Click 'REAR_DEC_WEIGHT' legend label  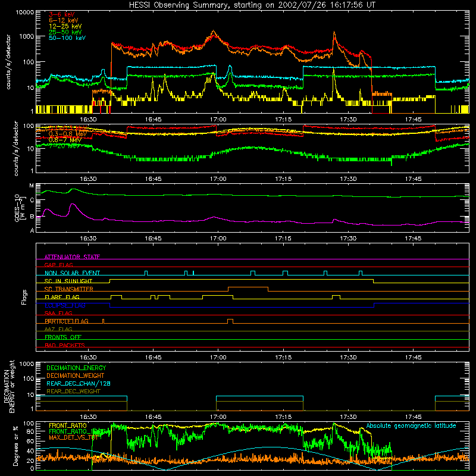pyautogui.click(x=73, y=392)
